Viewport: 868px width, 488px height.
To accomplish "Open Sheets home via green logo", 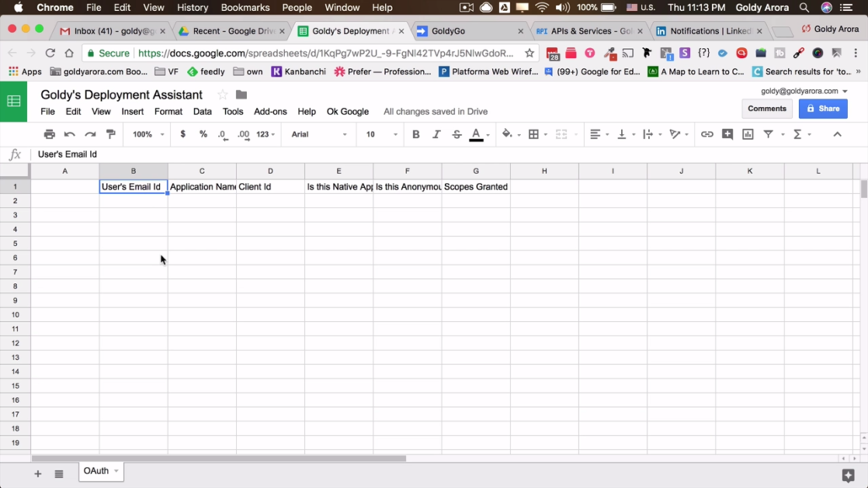I will [x=13, y=101].
